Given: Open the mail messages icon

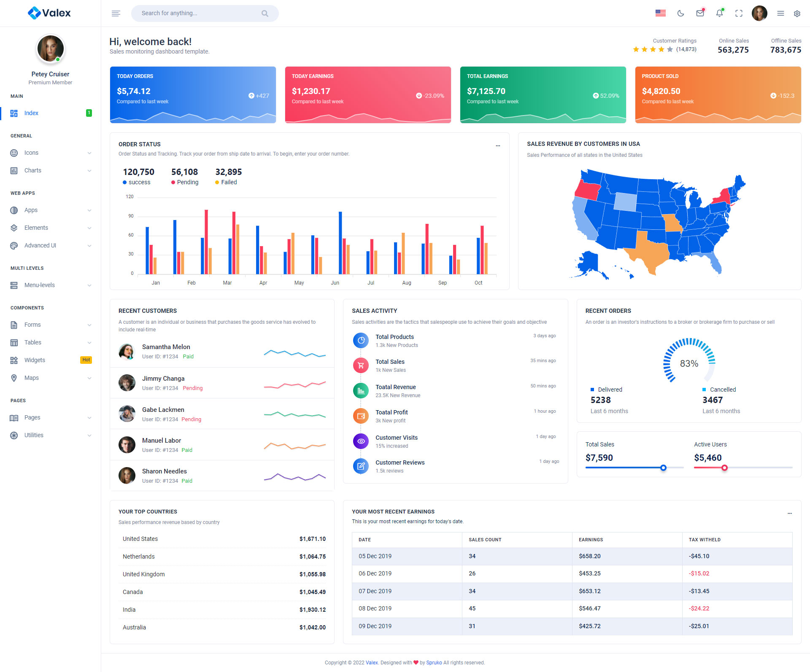Looking at the screenshot, I should tap(700, 13).
